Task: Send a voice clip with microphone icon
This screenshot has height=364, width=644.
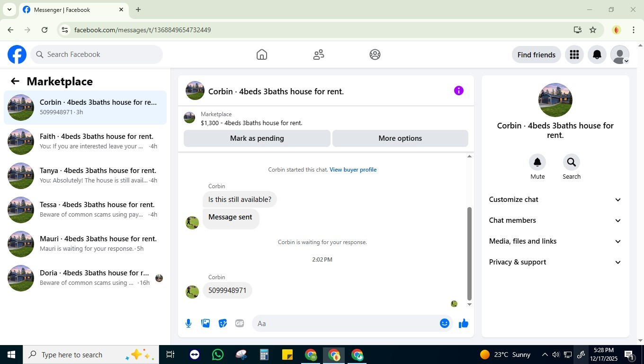Action: point(188,323)
